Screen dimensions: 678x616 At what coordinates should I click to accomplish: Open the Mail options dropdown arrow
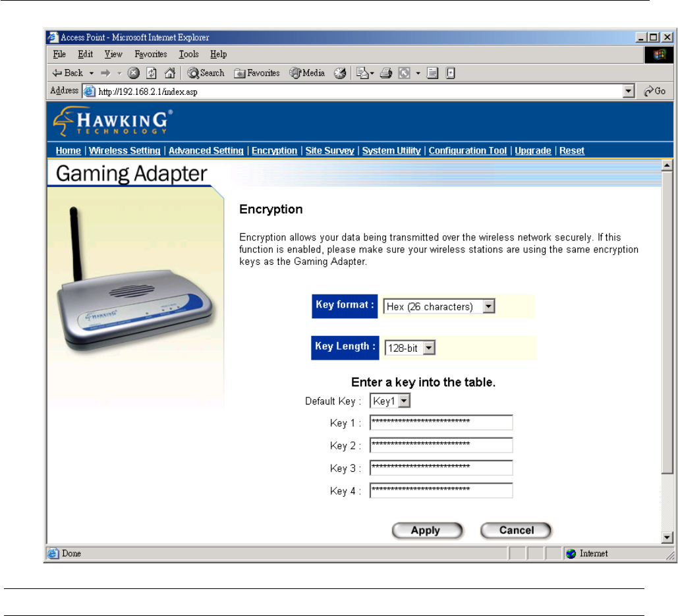click(372, 74)
